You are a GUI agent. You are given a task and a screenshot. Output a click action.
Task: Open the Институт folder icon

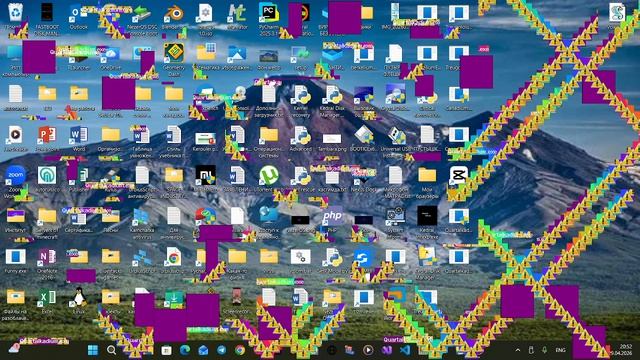coord(16,216)
